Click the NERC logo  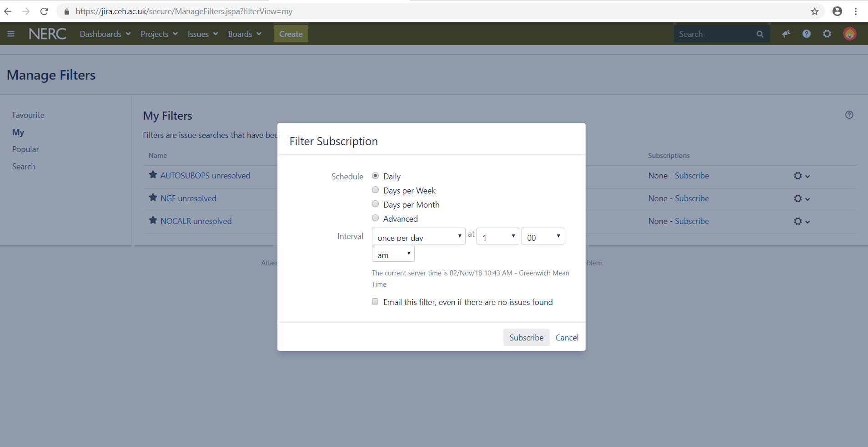(47, 33)
